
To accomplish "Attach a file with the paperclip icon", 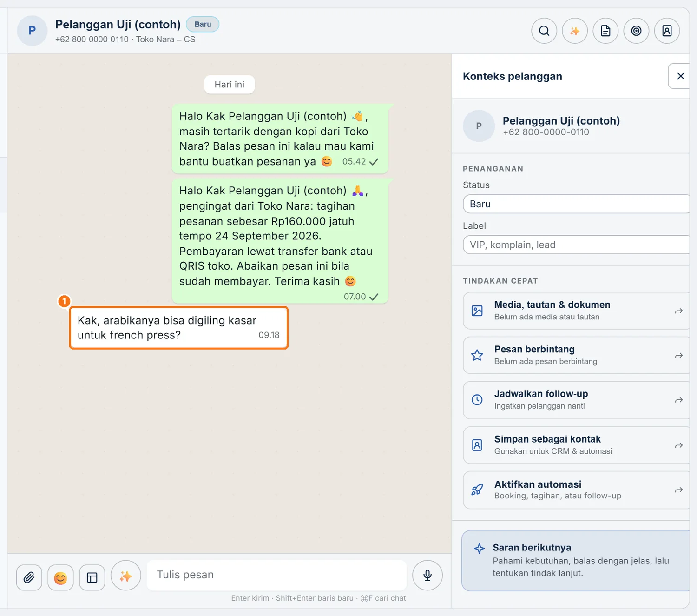I will click(x=29, y=577).
